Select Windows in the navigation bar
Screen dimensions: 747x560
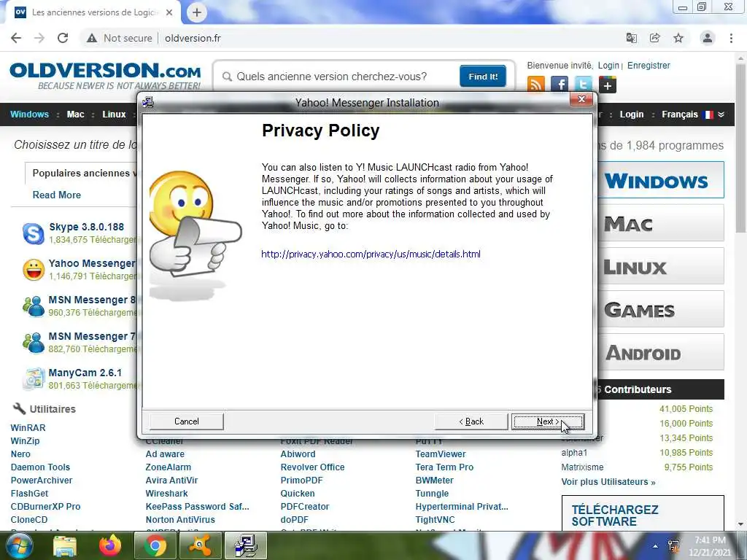click(29, 114)
